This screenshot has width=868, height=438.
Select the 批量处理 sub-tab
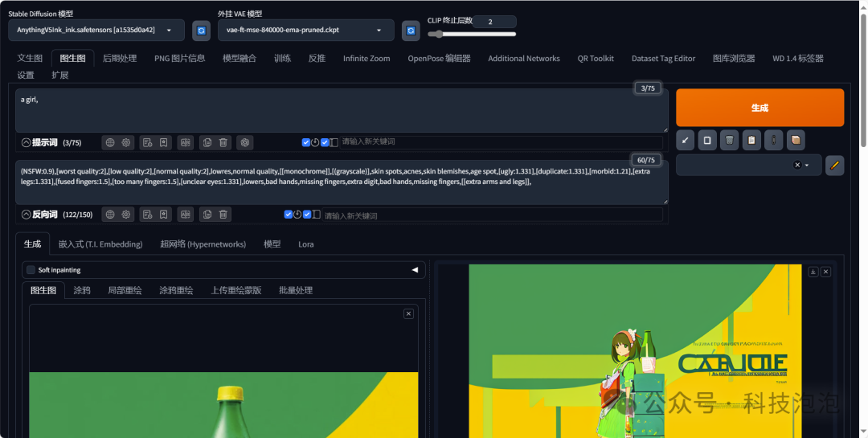click(296, 290)
